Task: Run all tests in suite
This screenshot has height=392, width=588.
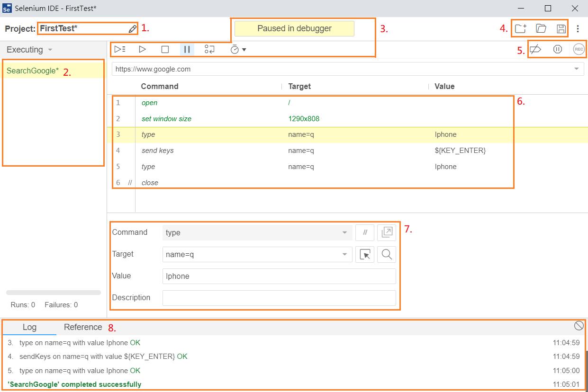Action: point(120,49)
